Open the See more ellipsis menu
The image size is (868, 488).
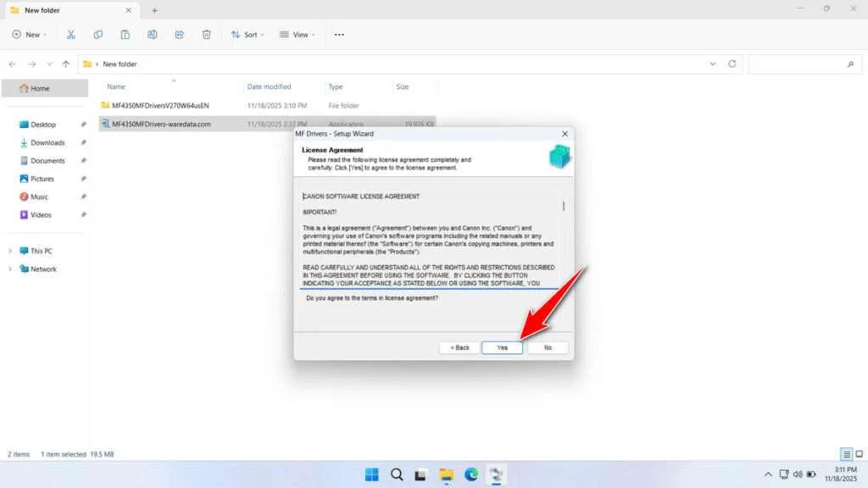(339, 35)
